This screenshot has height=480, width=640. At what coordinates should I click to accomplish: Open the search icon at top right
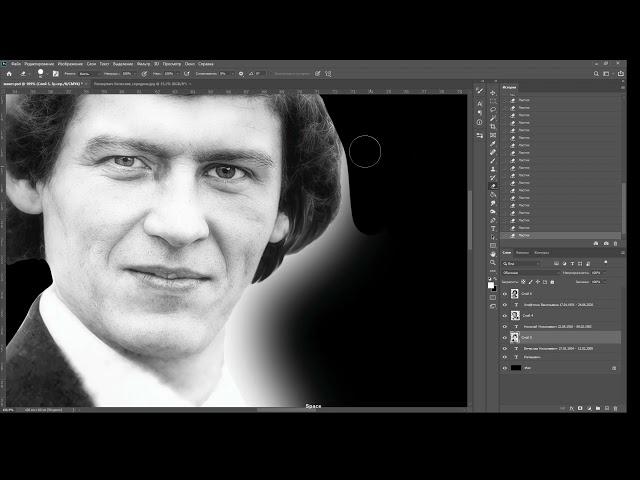(596, 74)
